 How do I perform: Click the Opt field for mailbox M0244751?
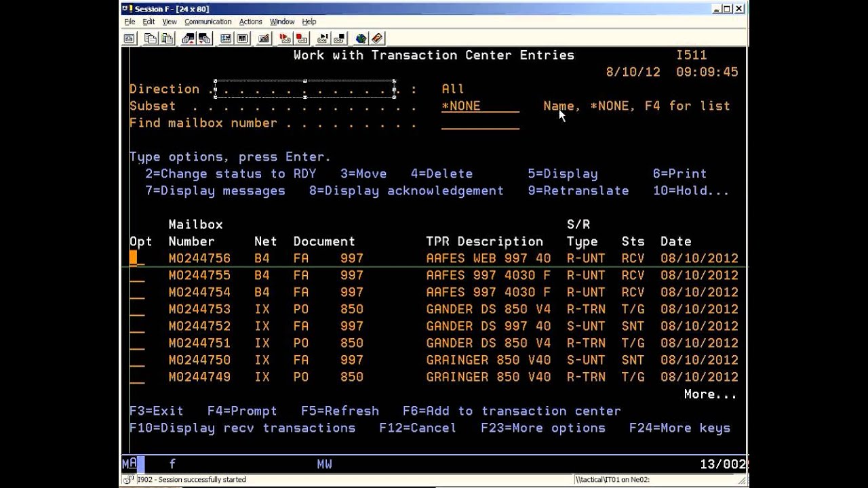pyautogui.click(x=137, y=344)
